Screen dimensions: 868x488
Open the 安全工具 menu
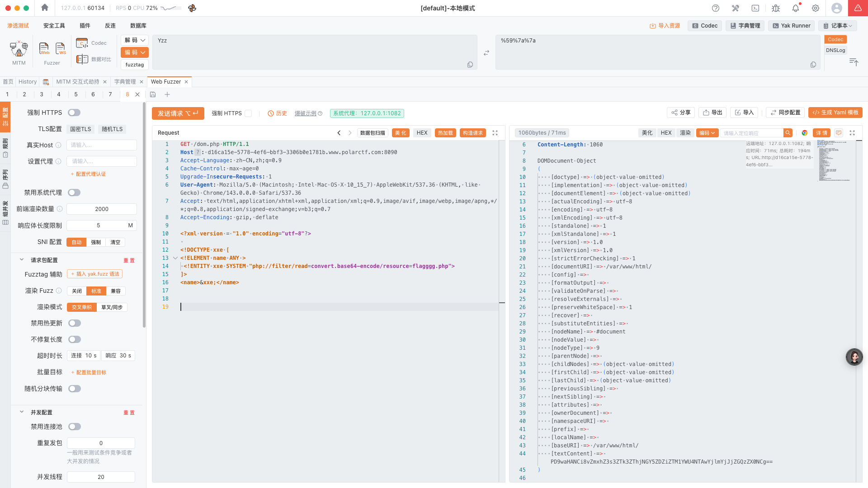[x=54, y=26]
